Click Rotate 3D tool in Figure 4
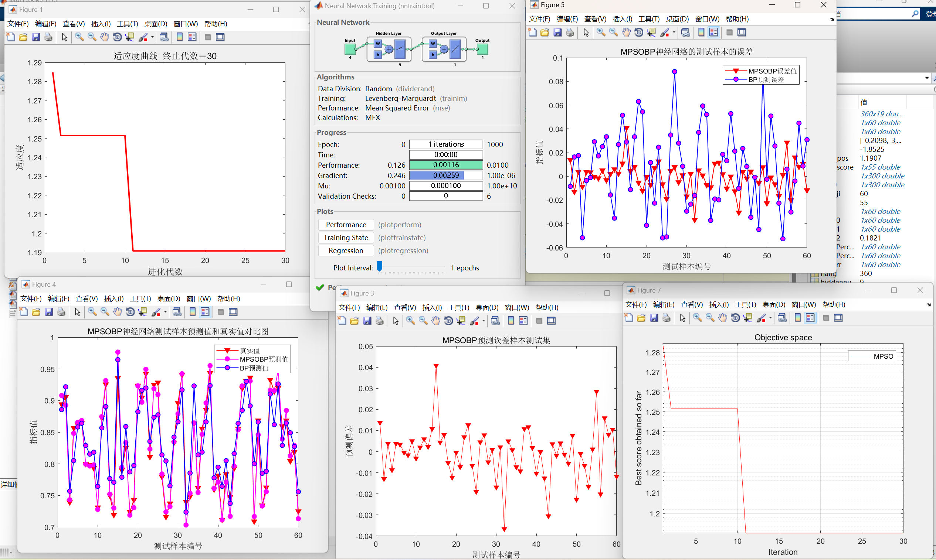 (130, 312)
